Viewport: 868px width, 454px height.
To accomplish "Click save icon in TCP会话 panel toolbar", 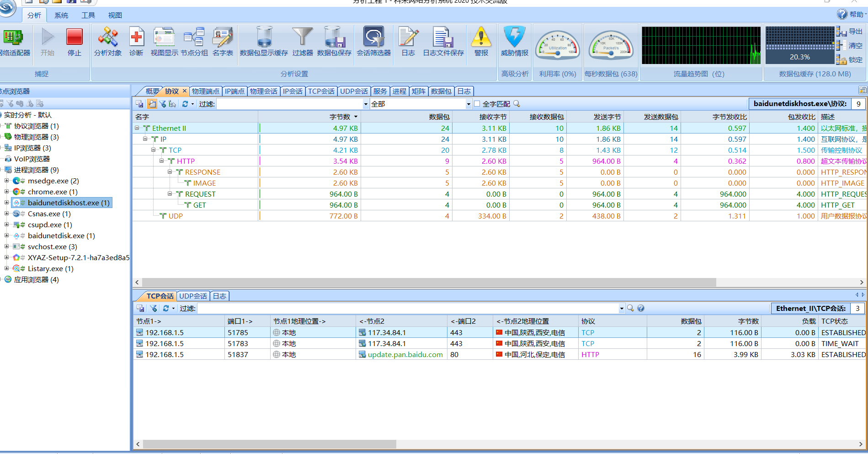I will 140,308.
